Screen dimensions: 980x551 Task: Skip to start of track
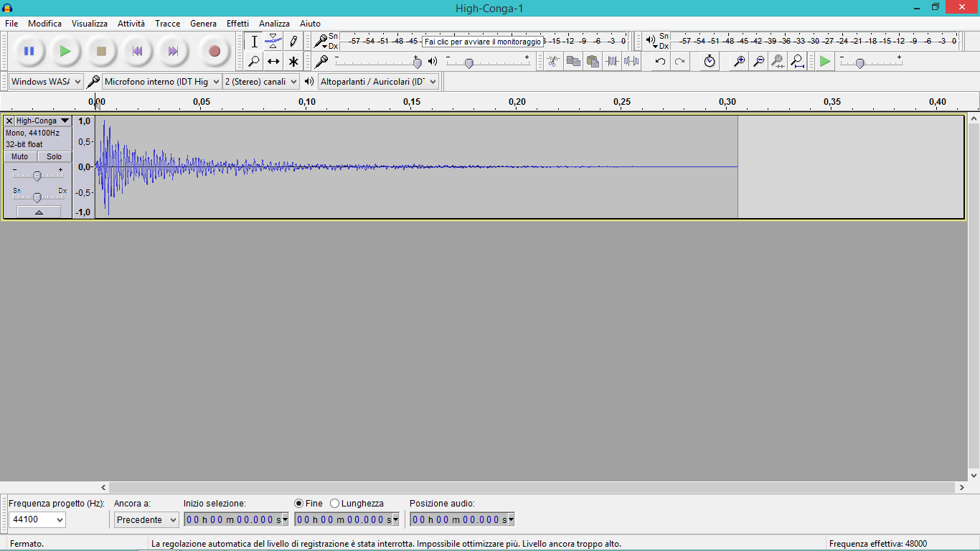(137, 51)
